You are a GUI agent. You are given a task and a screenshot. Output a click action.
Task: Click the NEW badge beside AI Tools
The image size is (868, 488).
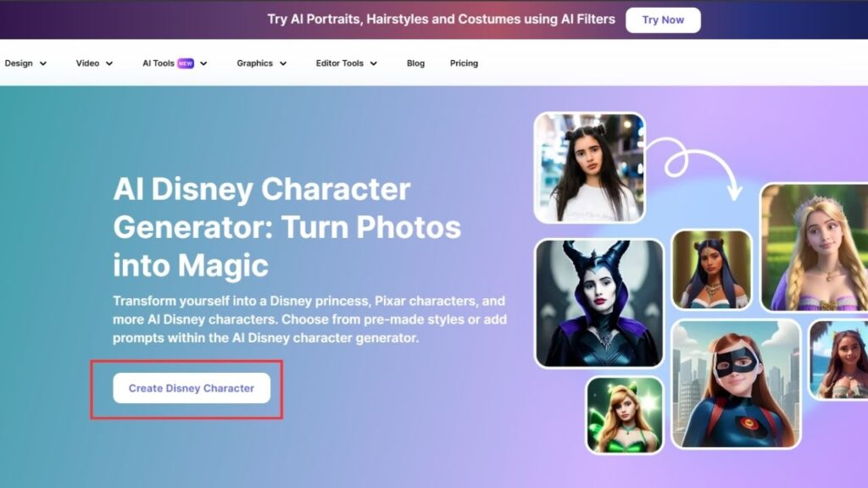186,64
